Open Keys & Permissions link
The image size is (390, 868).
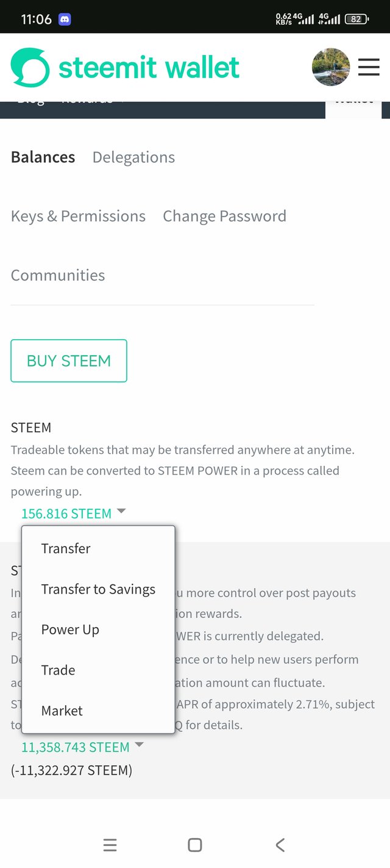(x=78, y=217)
